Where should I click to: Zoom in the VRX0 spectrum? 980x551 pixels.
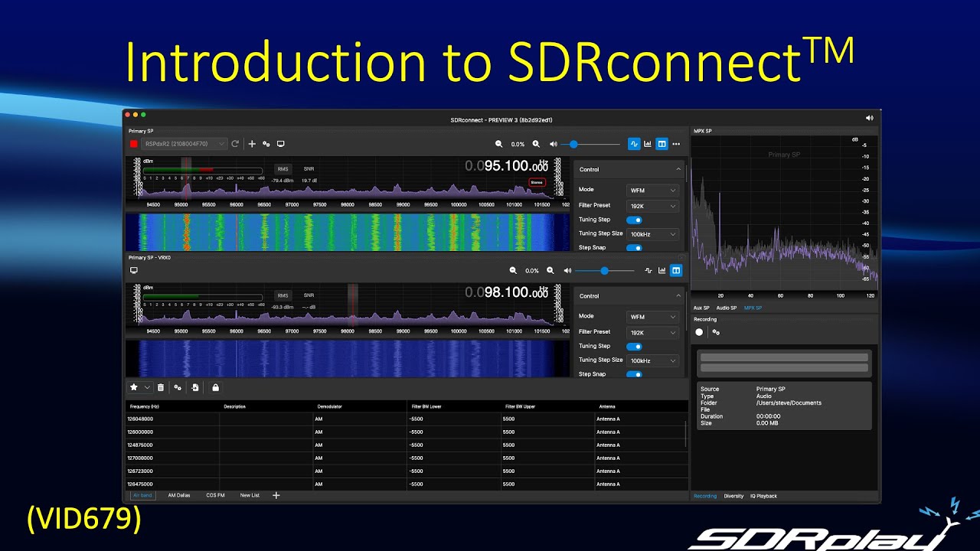click(550, 270)
